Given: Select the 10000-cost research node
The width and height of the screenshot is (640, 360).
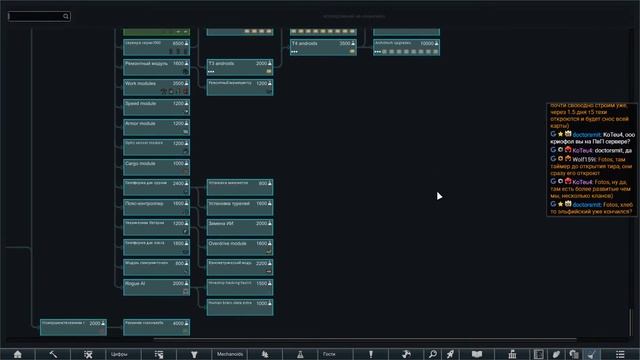Looking at the screenshot, I should 407,47.
